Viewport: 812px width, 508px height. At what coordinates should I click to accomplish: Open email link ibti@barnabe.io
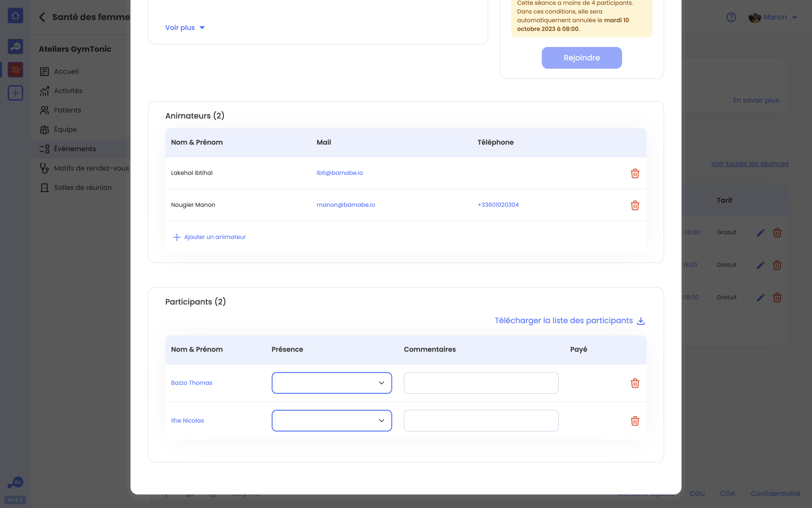point(340,173)
